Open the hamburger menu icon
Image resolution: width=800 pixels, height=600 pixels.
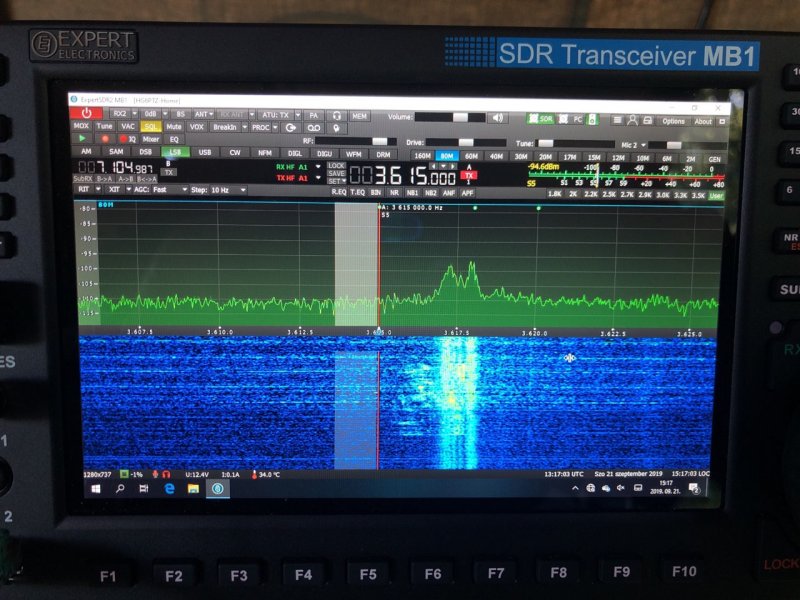coord(617,120)
